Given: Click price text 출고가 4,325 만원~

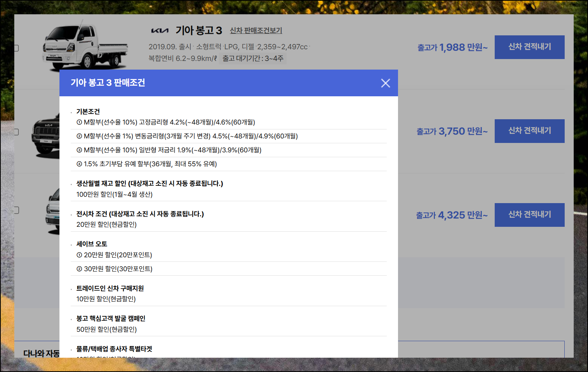Looking at the screenshot, I should [x=451, y=215].
